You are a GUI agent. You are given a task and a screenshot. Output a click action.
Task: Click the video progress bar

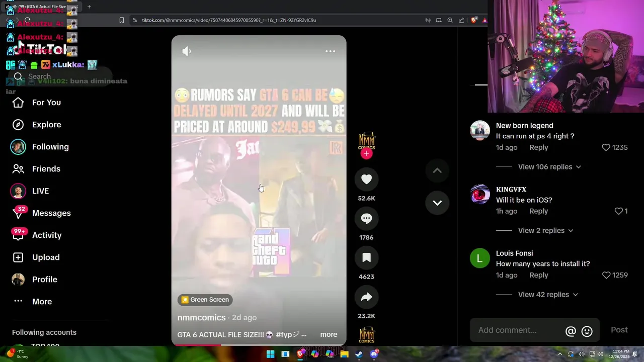coord(259,345)
